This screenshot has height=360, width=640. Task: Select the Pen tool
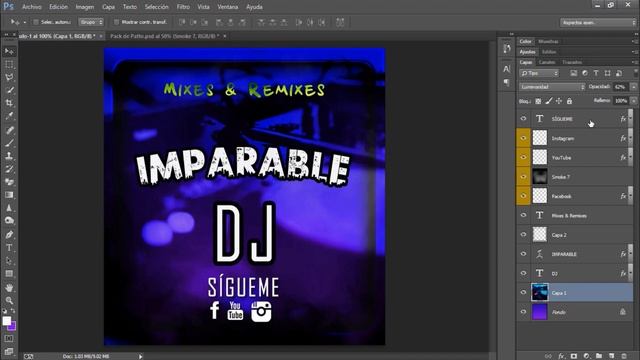pyautogui.click(x=9, y=235)
